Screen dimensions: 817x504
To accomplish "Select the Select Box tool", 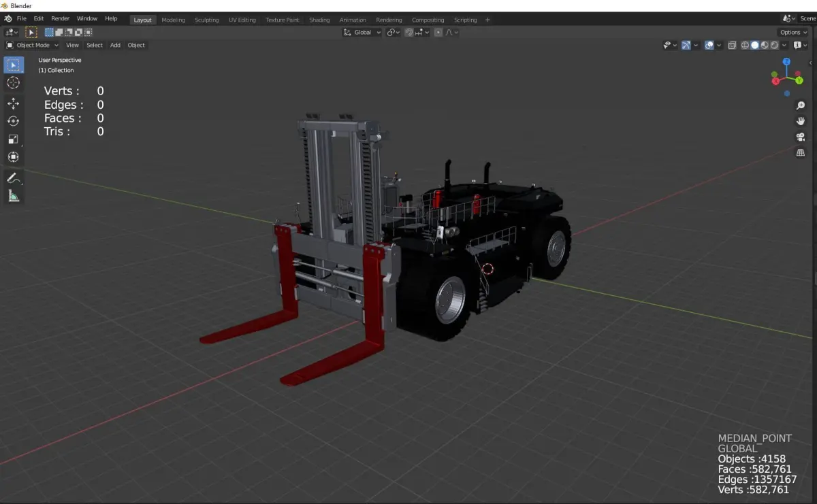I will (x=13, y=65).
